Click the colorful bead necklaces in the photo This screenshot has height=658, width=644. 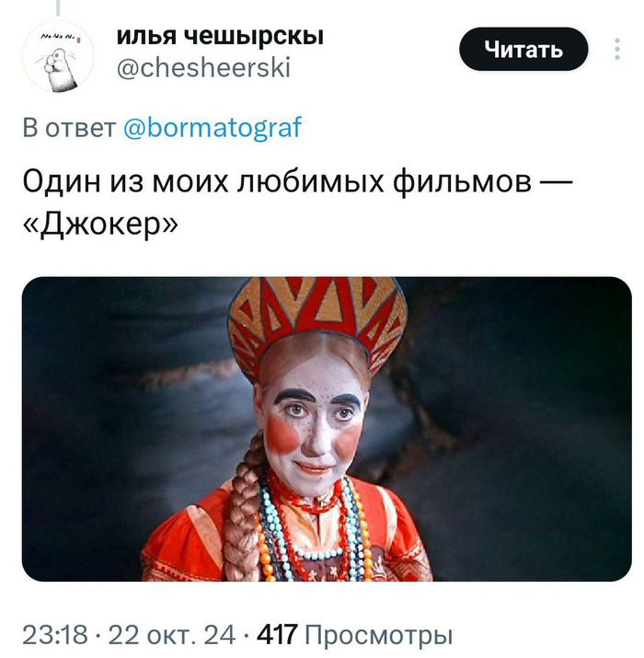pos(313,533)
